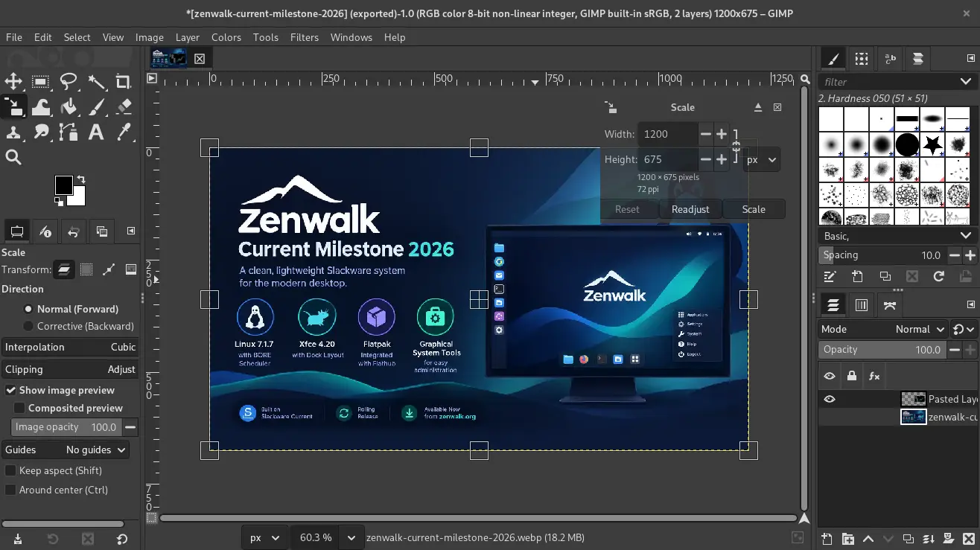This screenshot has width=980, height=550.
Task: Open the Basic brush tags dropdown
Action: pyautogui.click(x=897, y=235)
